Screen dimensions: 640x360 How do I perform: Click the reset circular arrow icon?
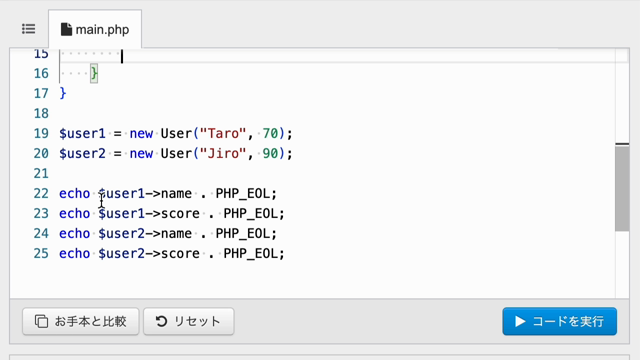click(x=161, y=321)
